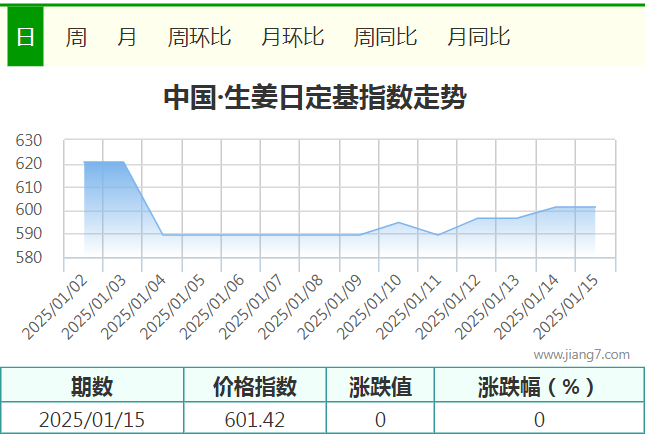Click the 价格指数 column header
This screenshot has height=440, width=645.
(255, 386)
